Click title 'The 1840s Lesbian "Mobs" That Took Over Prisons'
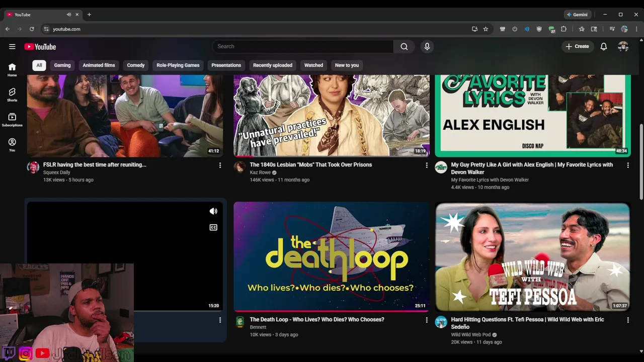 coord(311,164)
